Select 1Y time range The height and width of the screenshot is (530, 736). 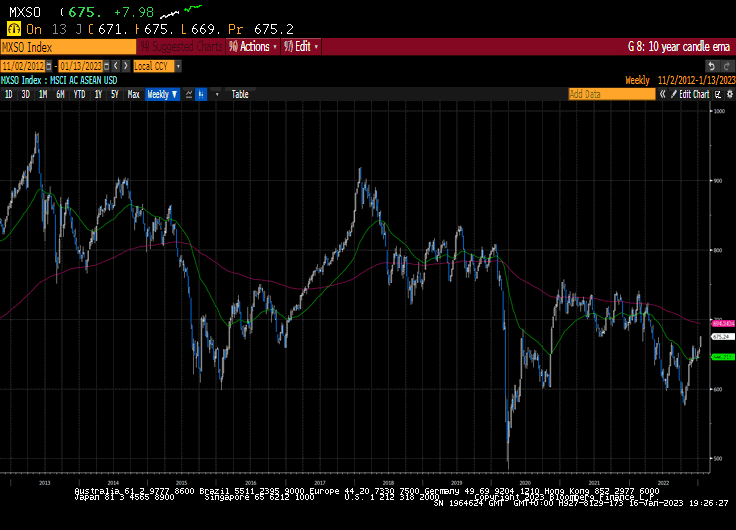[98, 94]
